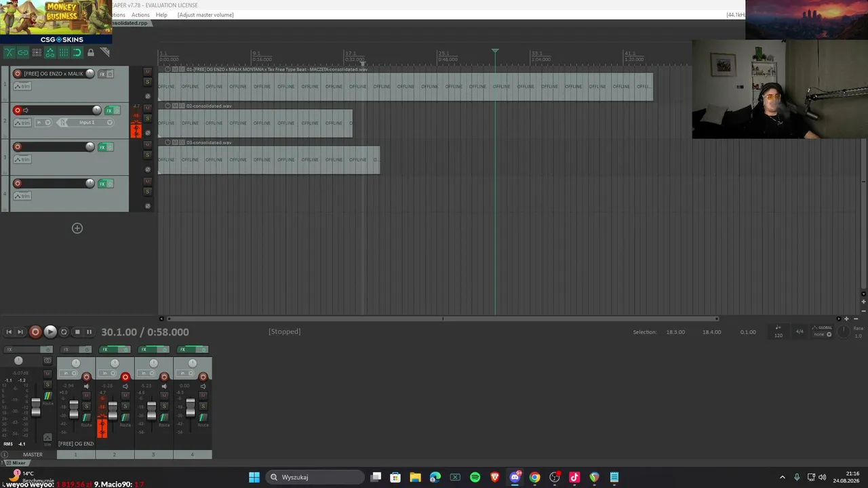
Task: Click the transport record button
Action: (35, 331)
